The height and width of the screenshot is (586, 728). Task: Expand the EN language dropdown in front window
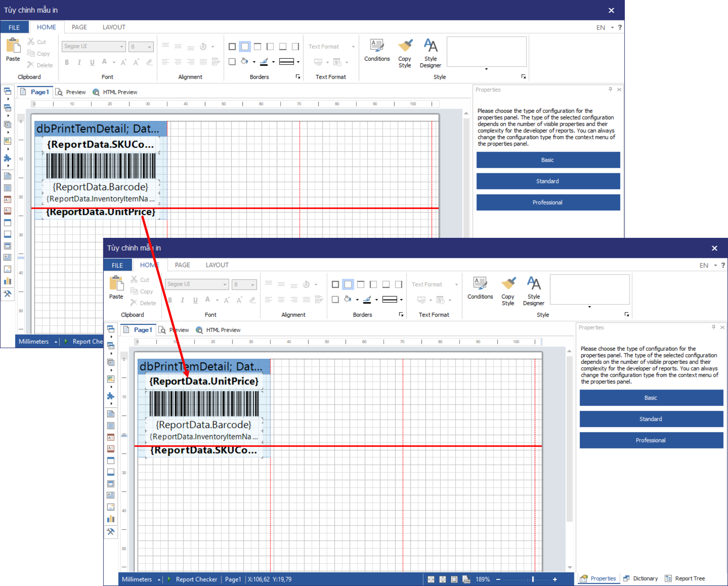[715, 266]
